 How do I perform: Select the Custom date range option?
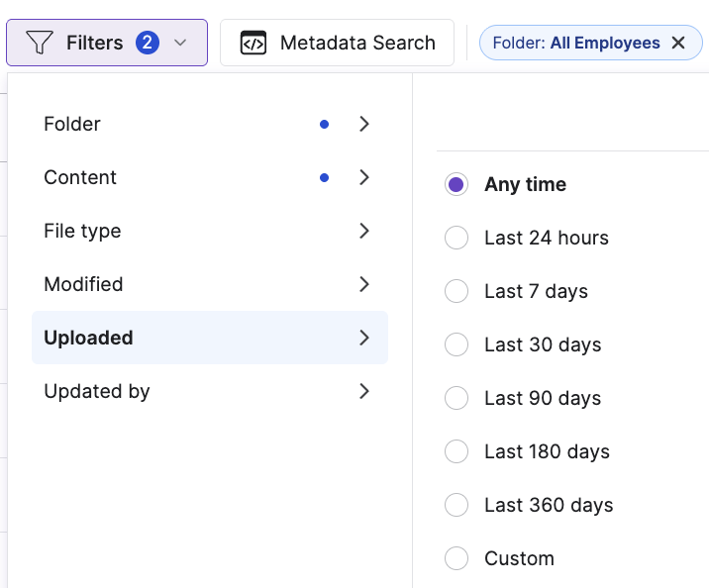456,559
